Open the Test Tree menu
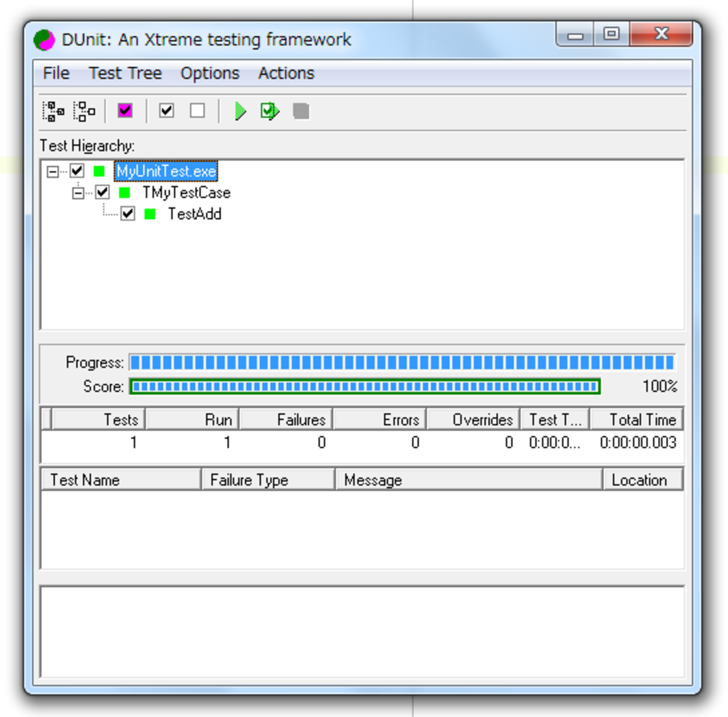Image resolution: width=728 pixels, height=717 pixels. pyautogui.click(x=125, y=73)
